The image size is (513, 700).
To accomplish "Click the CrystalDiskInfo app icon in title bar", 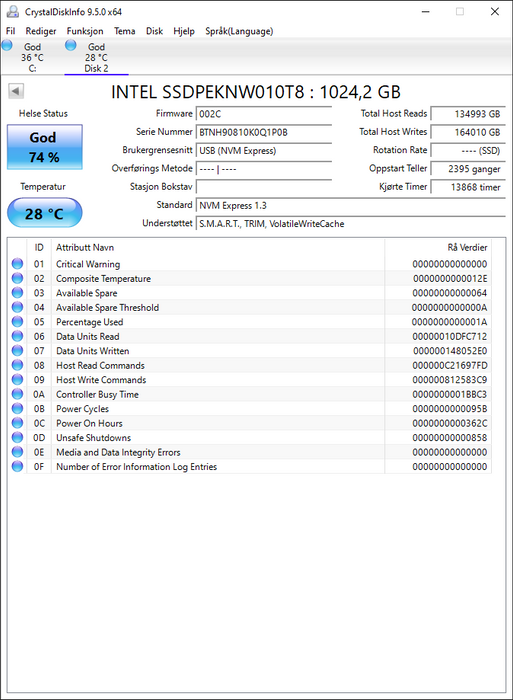I will [13, 12].
